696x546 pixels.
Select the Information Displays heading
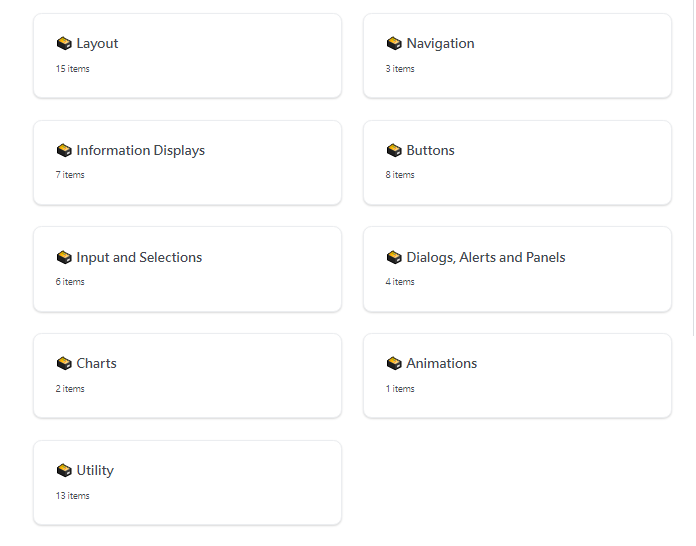pyautogui.click(x=141, y=150)
